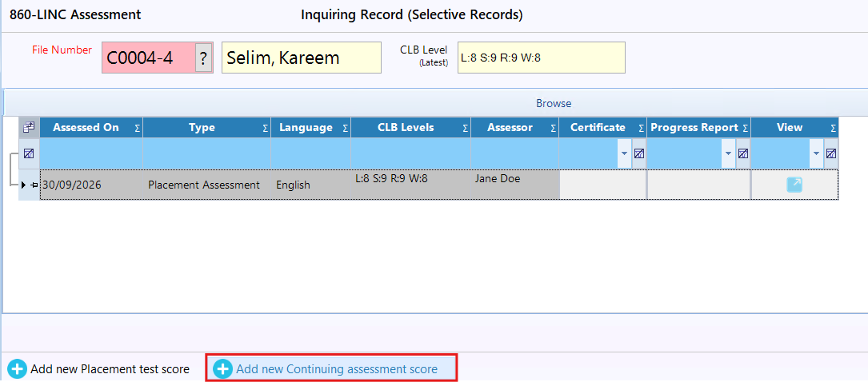Click the grid selector icon in the table header corner
The image size is (868, 382).
coord(29,127)
